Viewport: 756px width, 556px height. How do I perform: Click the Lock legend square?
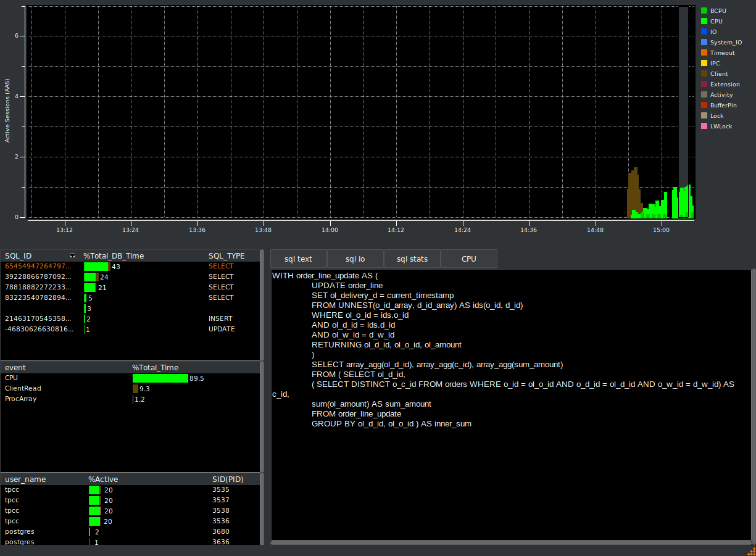click(x=704, y=116)
